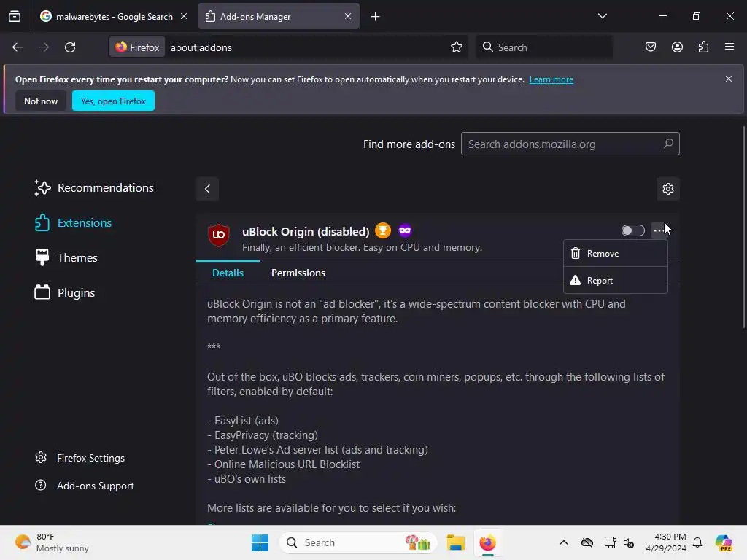Choose Report from the extension menu
The image size is (747, 560).
(x=615, y=281)
